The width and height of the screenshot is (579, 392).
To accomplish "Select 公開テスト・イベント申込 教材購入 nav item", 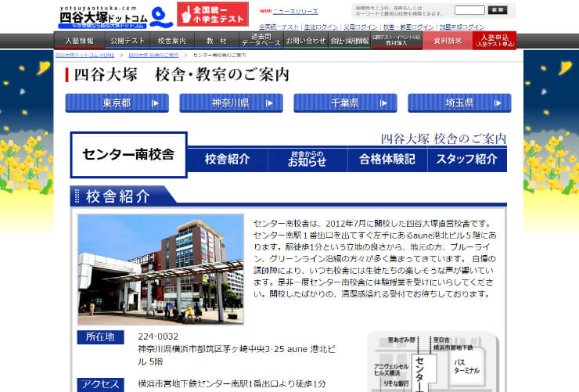I will click(x=396, y=41).
